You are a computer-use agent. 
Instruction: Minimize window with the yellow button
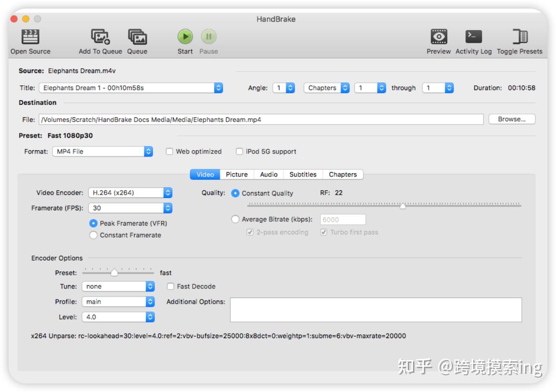[26, 19]
